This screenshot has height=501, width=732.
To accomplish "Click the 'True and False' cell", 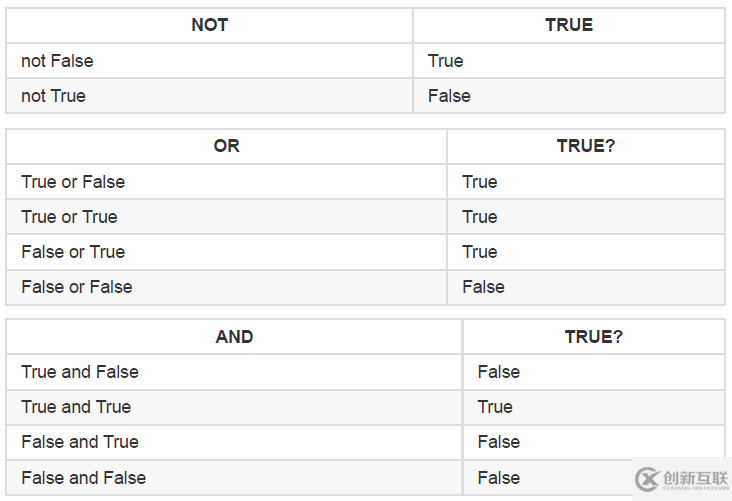I will click(x=234, y=372).
